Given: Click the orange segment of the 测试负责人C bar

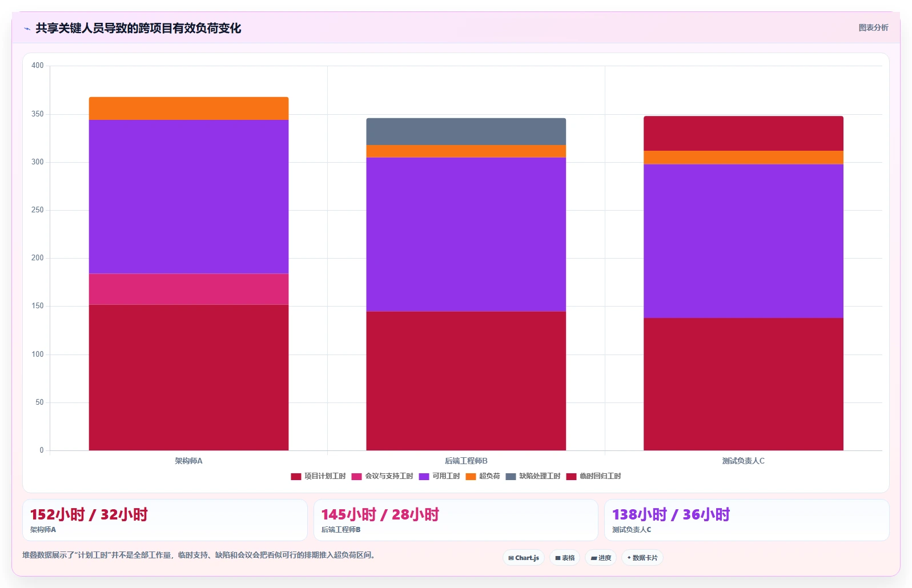Looking at the screenshot, I should point(744,158).
